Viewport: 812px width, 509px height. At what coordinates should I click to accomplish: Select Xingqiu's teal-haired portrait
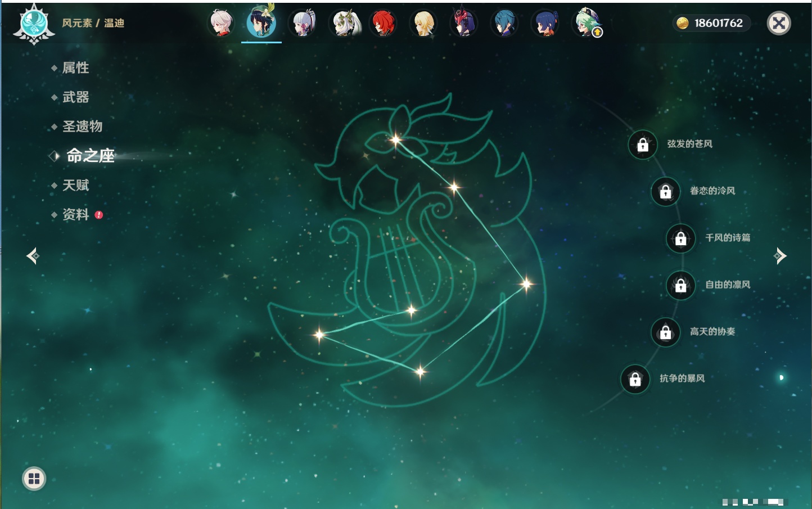(504, 24)
